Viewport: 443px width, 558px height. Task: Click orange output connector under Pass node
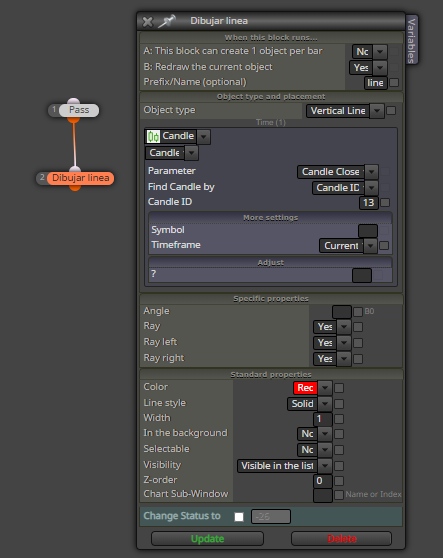pos(74,120)
